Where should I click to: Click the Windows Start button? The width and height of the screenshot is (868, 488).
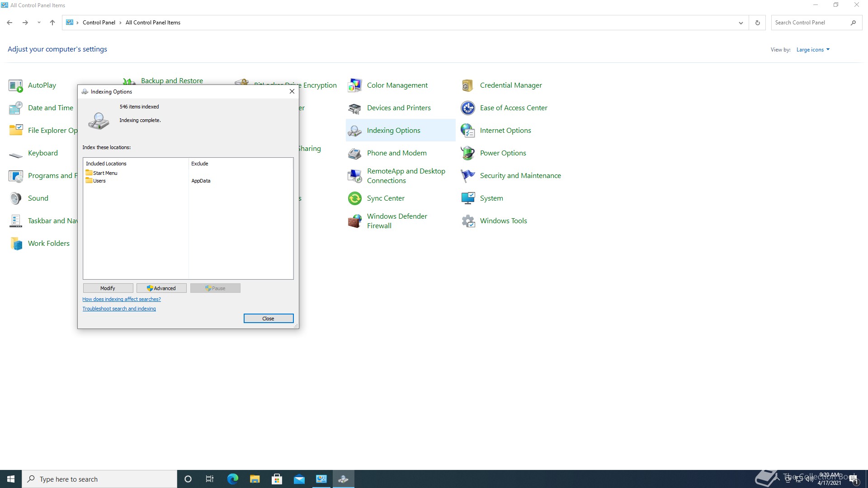pos(11,479)
